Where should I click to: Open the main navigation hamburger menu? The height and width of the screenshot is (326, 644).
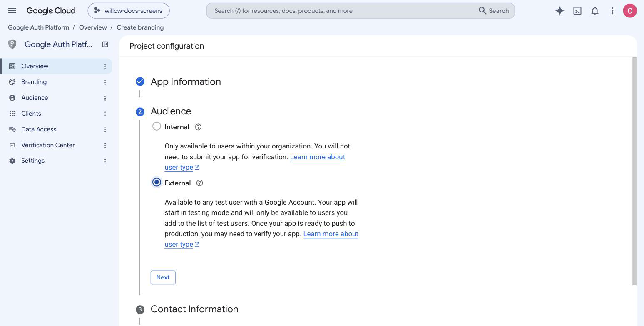click(x=12, y=11)
